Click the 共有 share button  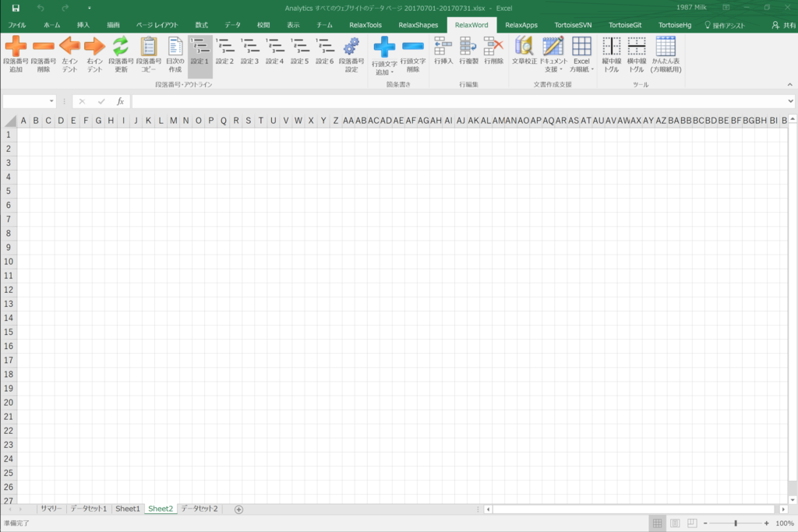[x=784, y=25]
